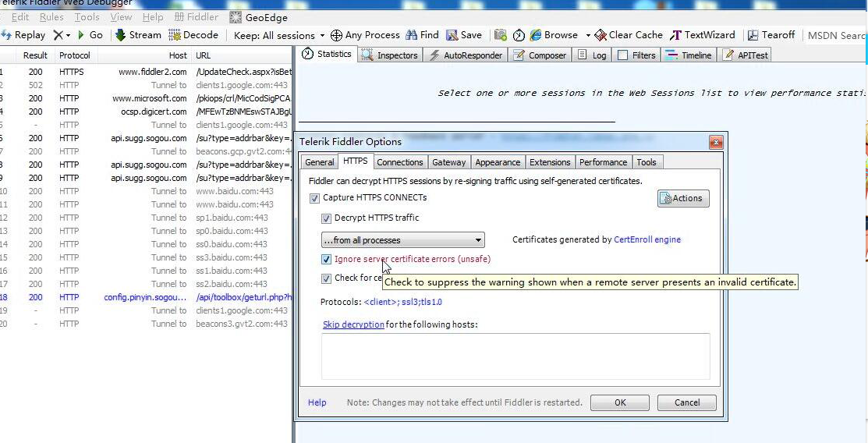
Task: Click the CertEnroll engine link
Action: coord(647,239)
